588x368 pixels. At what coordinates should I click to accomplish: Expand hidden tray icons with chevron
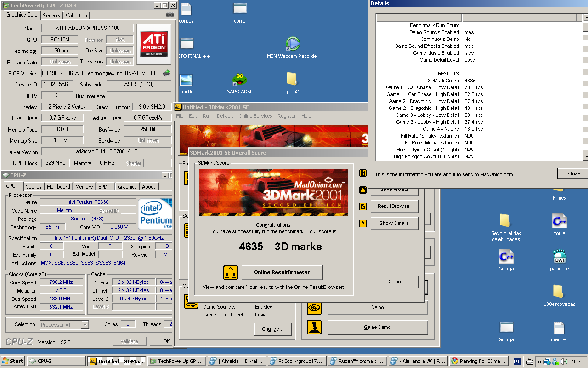click(x=540, y=362)
